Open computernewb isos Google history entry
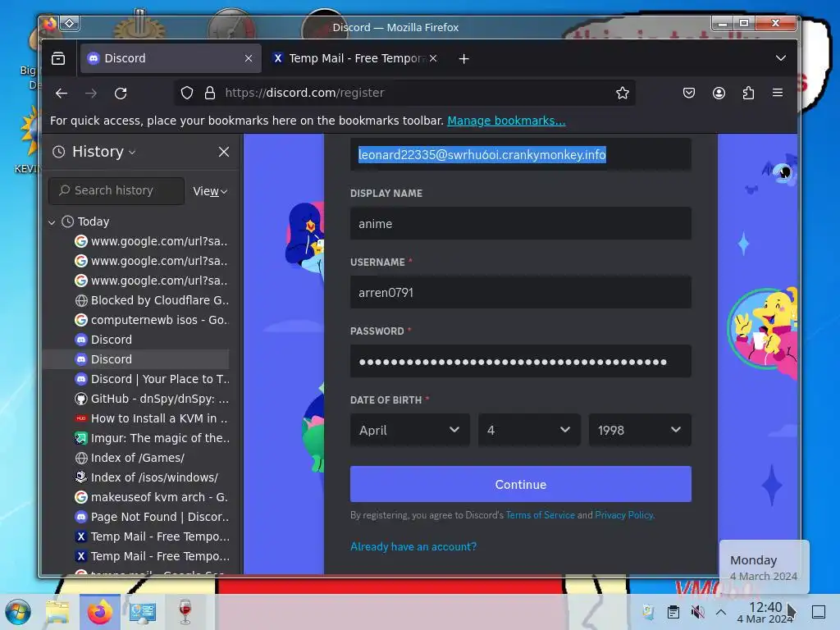The width and height of the screenshot is (840, 630). click(152, 320)
